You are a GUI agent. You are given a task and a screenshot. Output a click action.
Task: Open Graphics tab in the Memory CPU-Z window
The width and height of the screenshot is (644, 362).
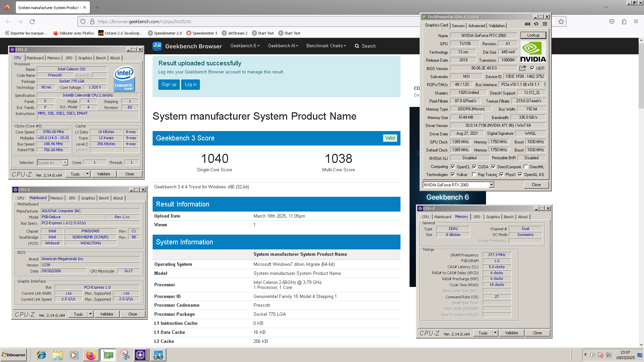click(493, 217)
